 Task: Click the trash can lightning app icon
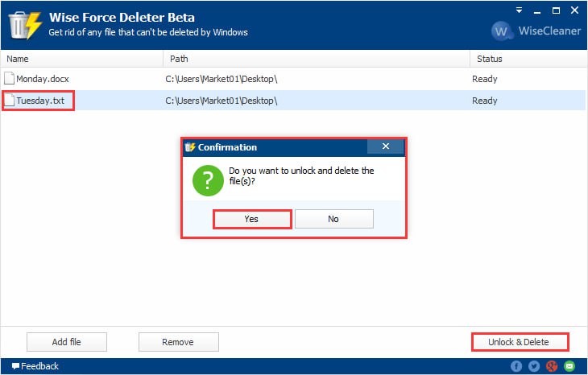[23, 24]
